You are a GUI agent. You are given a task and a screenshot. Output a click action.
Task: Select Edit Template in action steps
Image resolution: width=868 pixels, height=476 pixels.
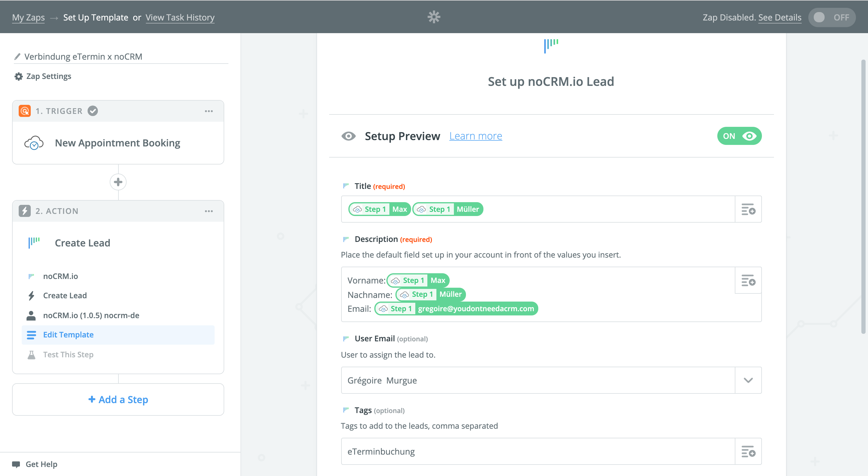(x=68, y=335)
